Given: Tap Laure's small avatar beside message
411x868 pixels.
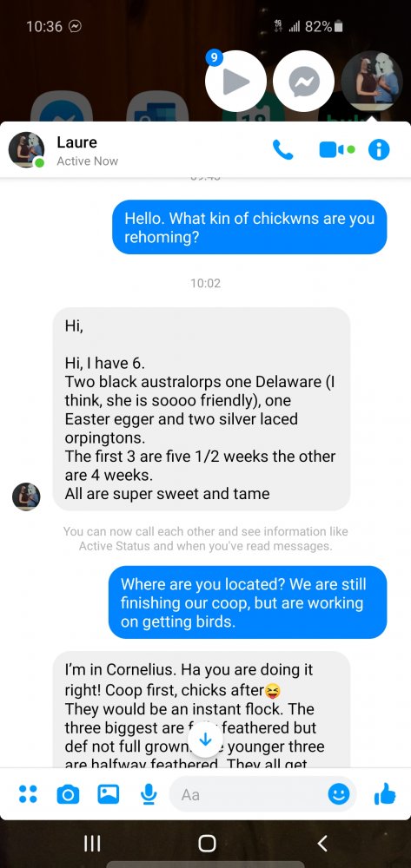Looking at the screenshot, I should pyautogui.click(x=26, y=496).
